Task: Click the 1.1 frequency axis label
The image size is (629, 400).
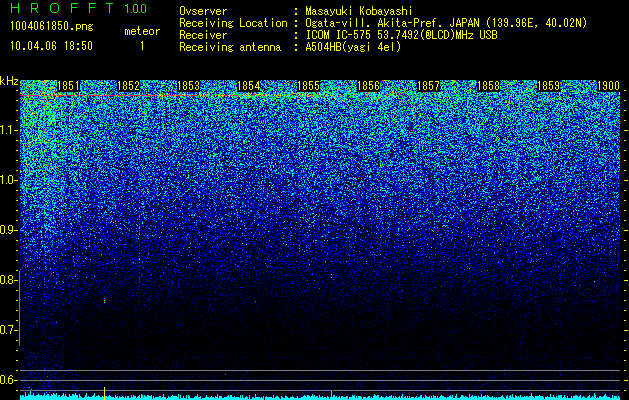Action: 9,130
